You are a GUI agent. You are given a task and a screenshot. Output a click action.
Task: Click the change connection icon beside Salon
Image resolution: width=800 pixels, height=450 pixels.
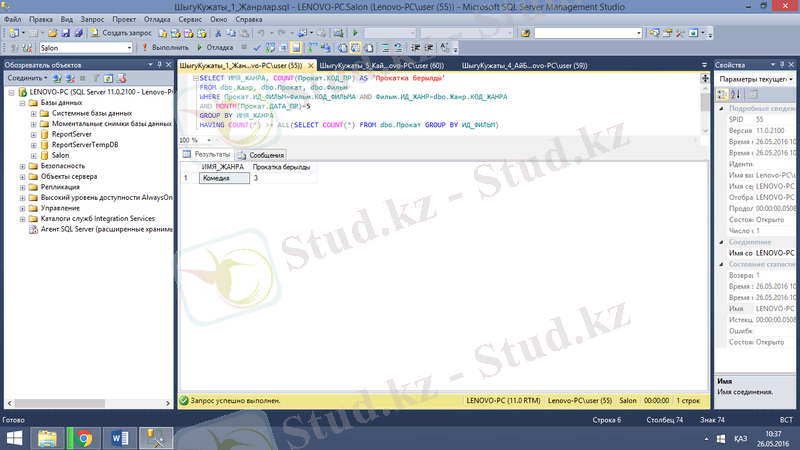click(x=28, y=48)
